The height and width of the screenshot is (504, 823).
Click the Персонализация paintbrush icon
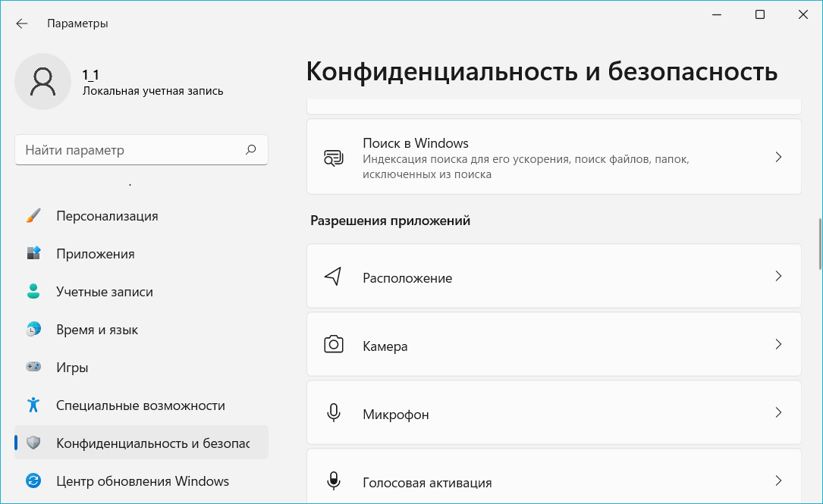[33, 216]
